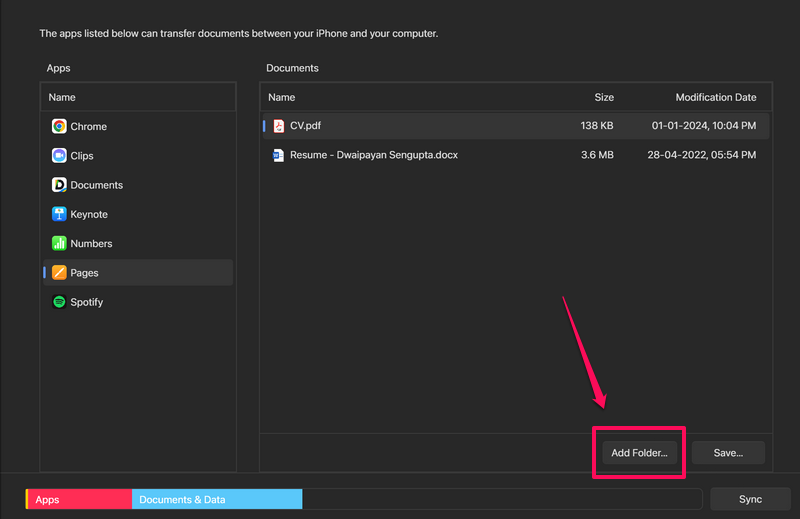The image size is (800, 519).
Task: Click the Pages app icon
Action: point(60,272)
